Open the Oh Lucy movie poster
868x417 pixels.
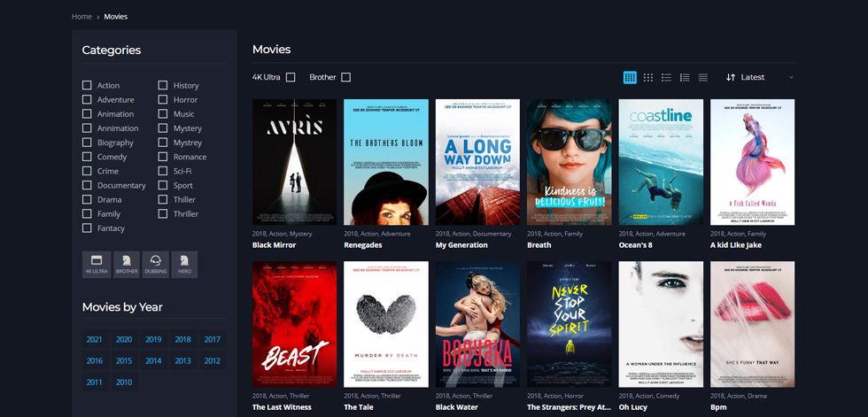click(x=661, y=324)
